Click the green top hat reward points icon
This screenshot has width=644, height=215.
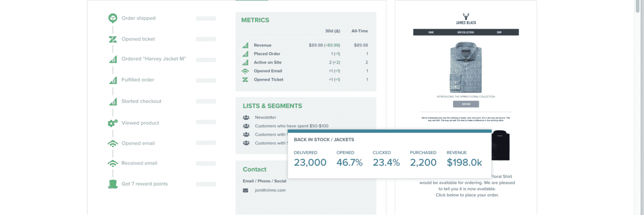(113, 184)
